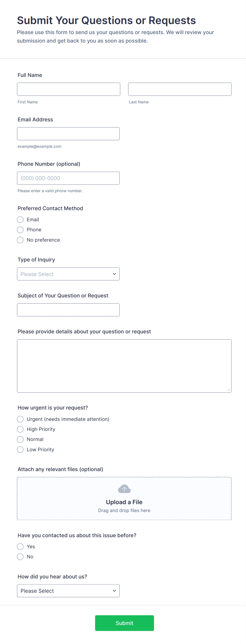Image resolution: width=246 pixels, height=644 pixels.
Task: Click the green Submit button
Action: [x=124, y=623]
